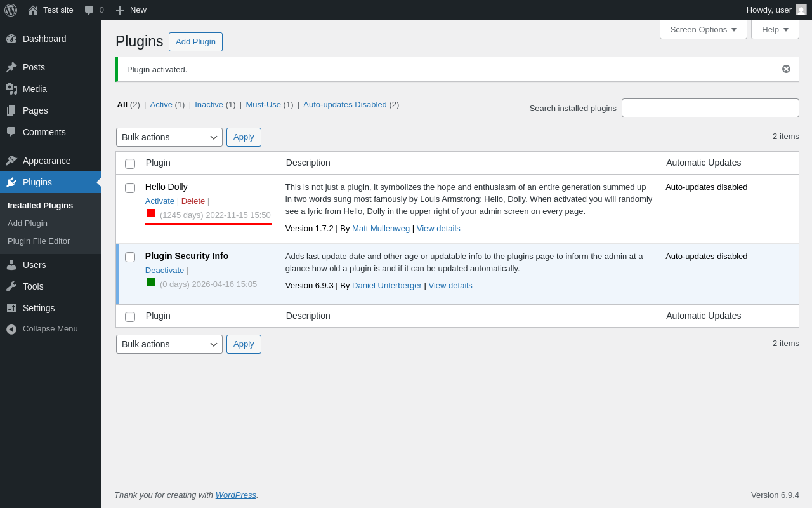812x508 pixels.
Task: Click the Appearance paintbrush icon
Action: tap(11, 161)
